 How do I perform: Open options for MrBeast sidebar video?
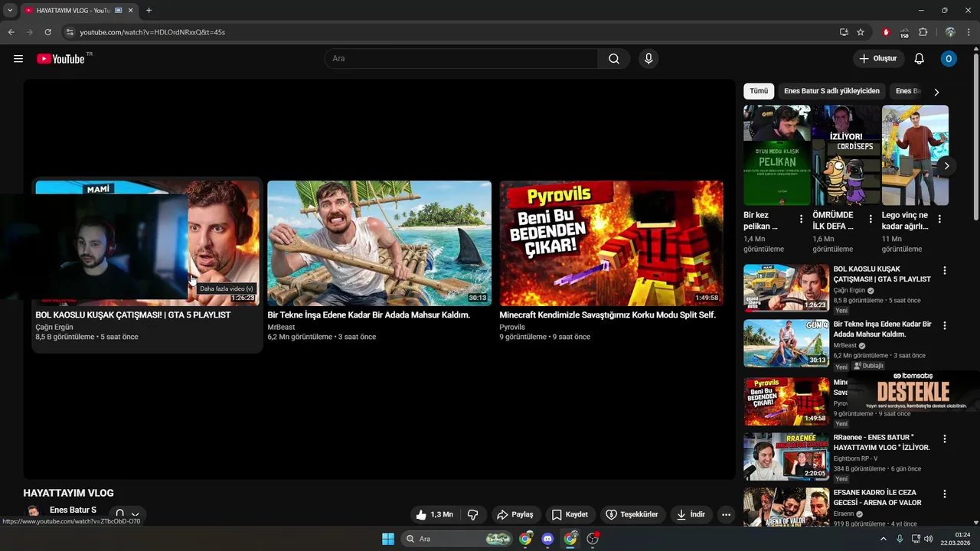(x=945, y=325)
